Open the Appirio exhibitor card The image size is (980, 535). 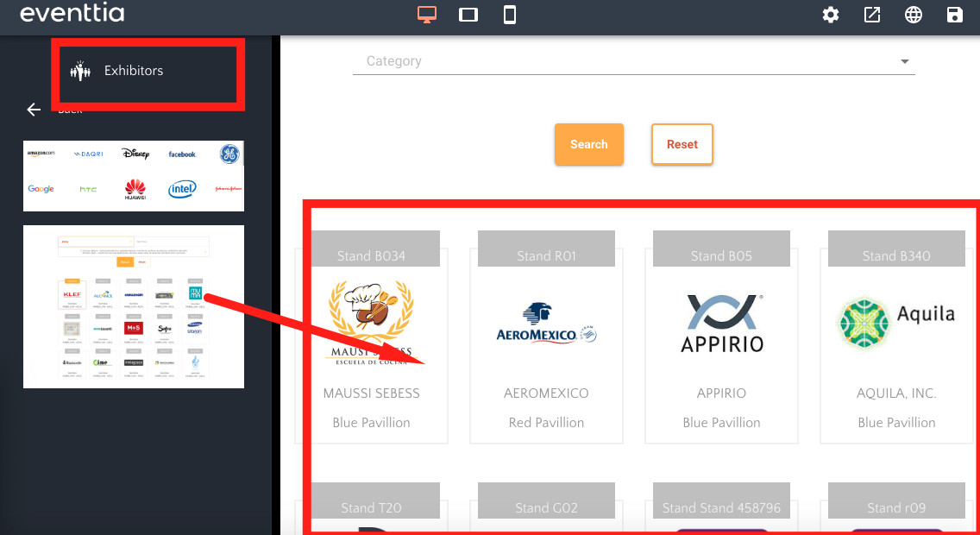[721, 345]
